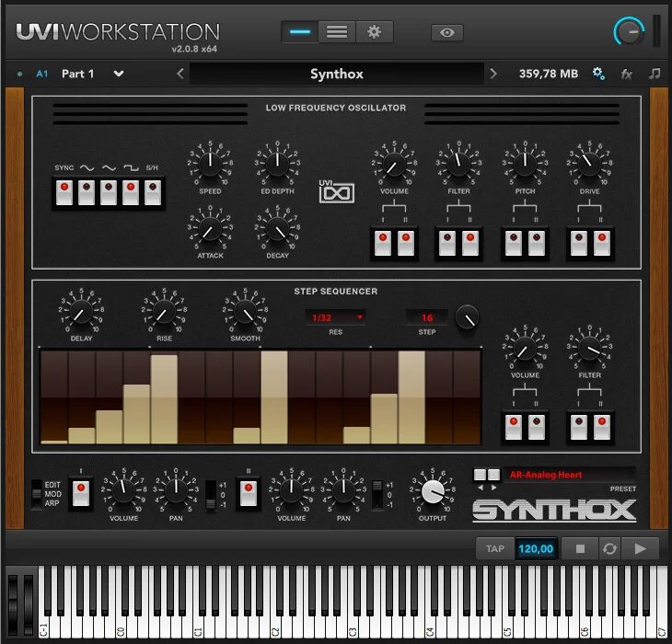This screenshot has height=644, width=672.
Task: Toggle LFO DRIVE layer I switch
Action: click(x=579, y=244)
